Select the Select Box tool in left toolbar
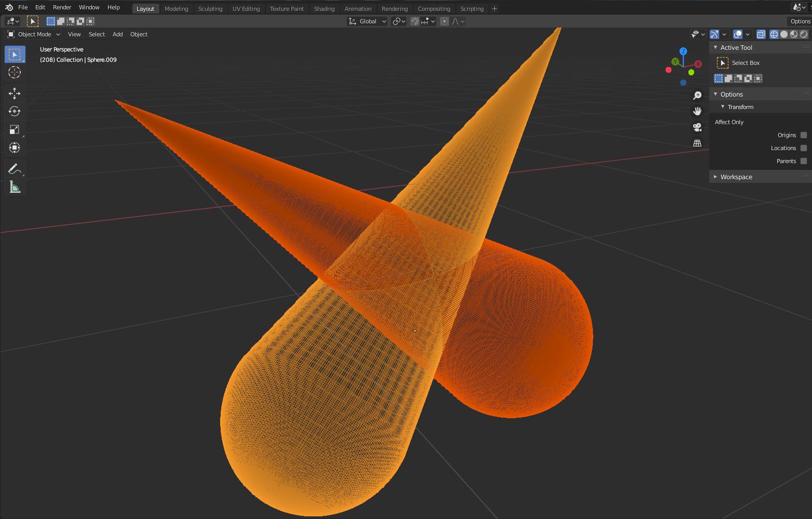The width and height of the screenshot is (812, 519). [x=15, y=55]
